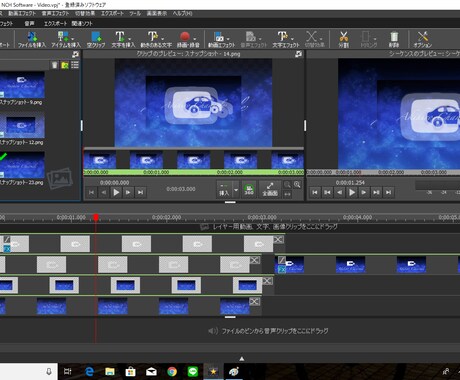Select the スナップショット-12.png thumbnail
The width and height of the screenshot is (460, 380).
[x=22, y=125]
